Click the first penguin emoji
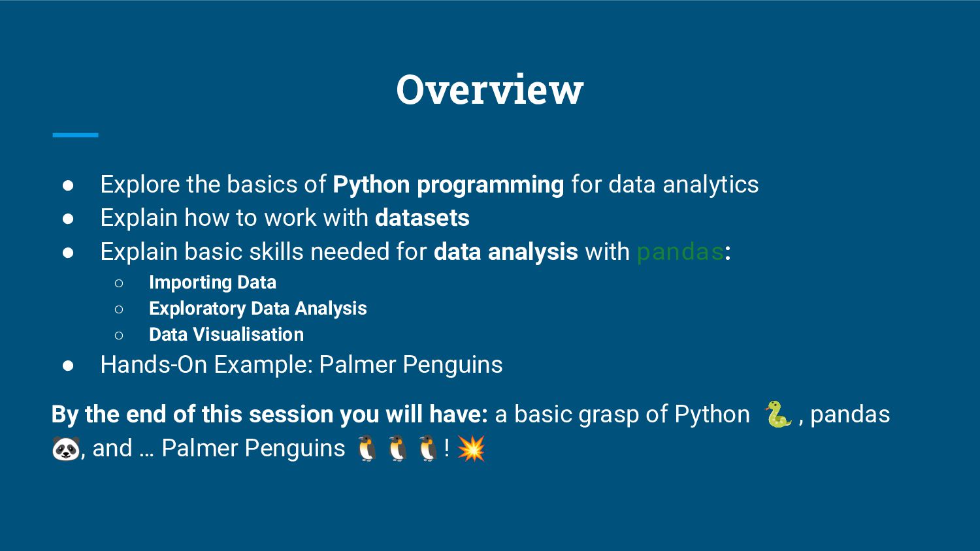Image resolution: width=980 pixels, height=551 pixels. tap(367, 449)
